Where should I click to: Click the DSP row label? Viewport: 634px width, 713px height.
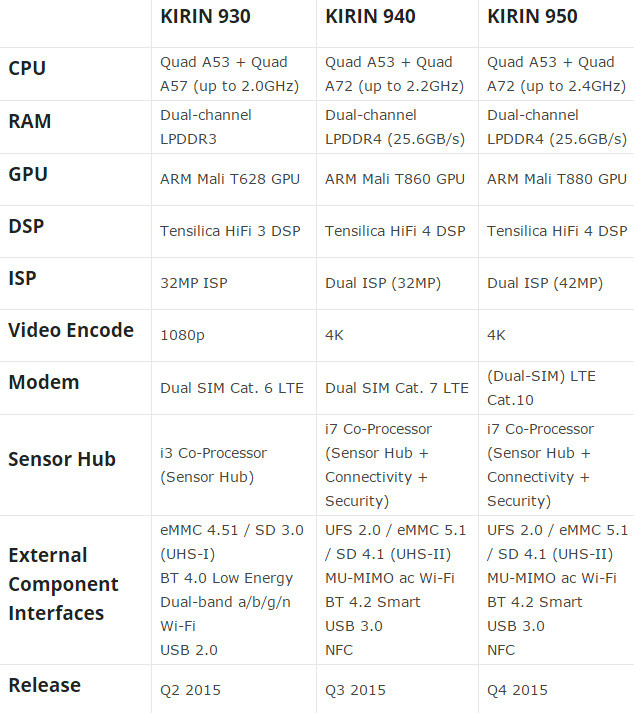pyautogui.click(x=28, y=226)
